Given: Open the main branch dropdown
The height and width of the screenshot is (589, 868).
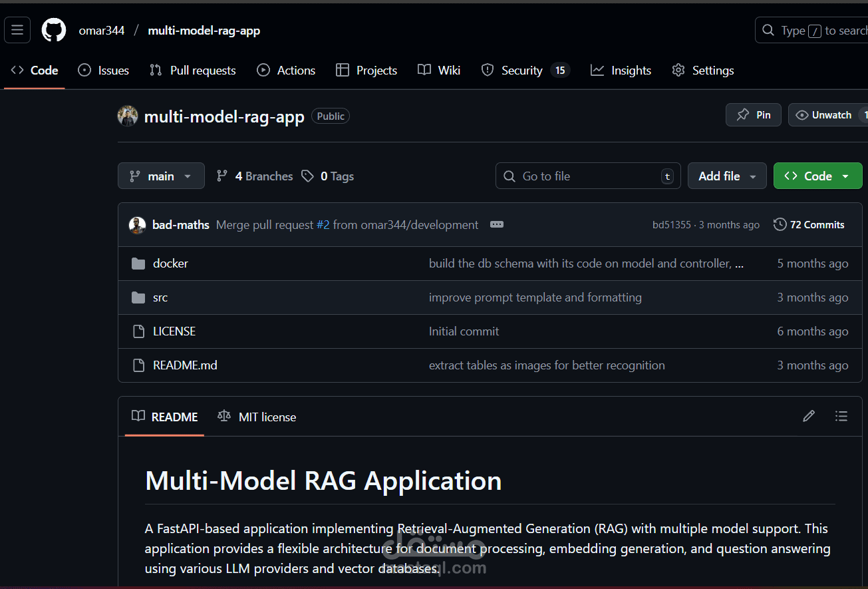Looking at the screenshot, I should pos(161,176).
